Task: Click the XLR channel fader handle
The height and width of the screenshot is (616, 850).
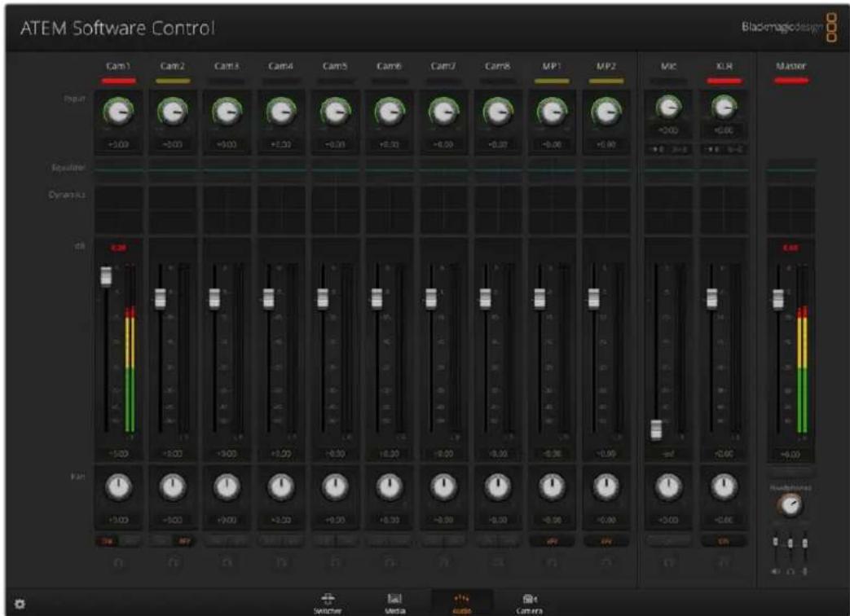Action: point(711,298)
